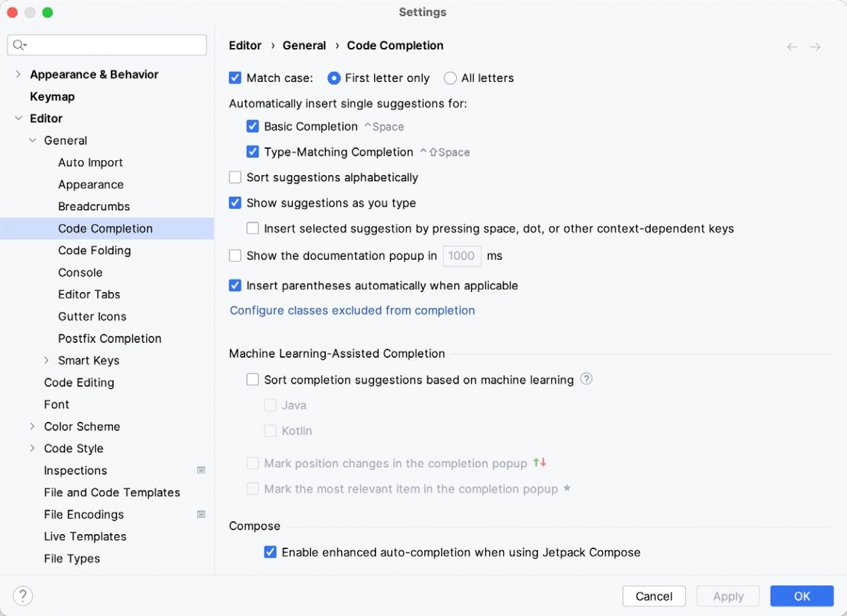Uncheck Match case
This screenshot has width=847, height=616.
point(235,78)
